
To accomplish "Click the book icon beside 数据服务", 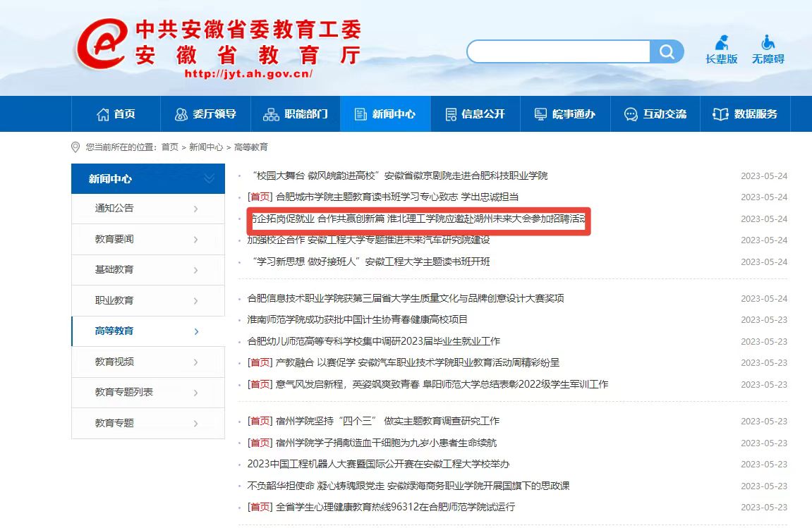I will click(720, 114).
